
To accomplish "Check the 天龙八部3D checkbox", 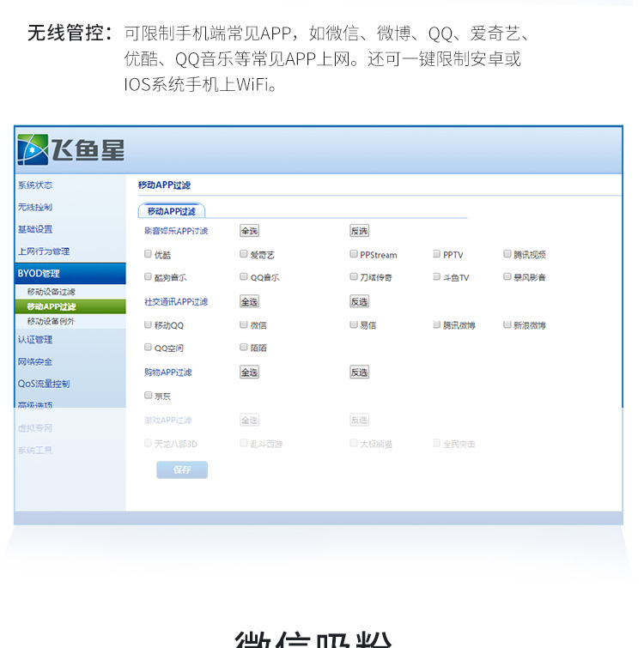I will click(x=148, y=443).
